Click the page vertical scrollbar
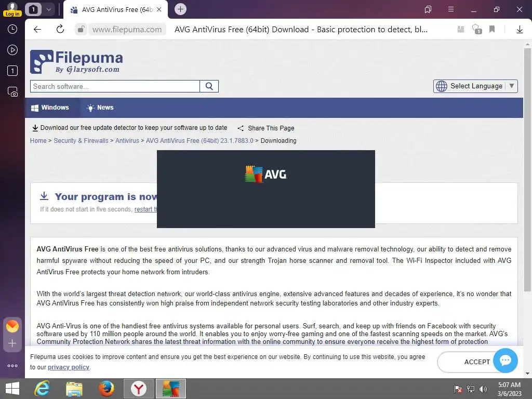532x399 pixels. [527, 170]
